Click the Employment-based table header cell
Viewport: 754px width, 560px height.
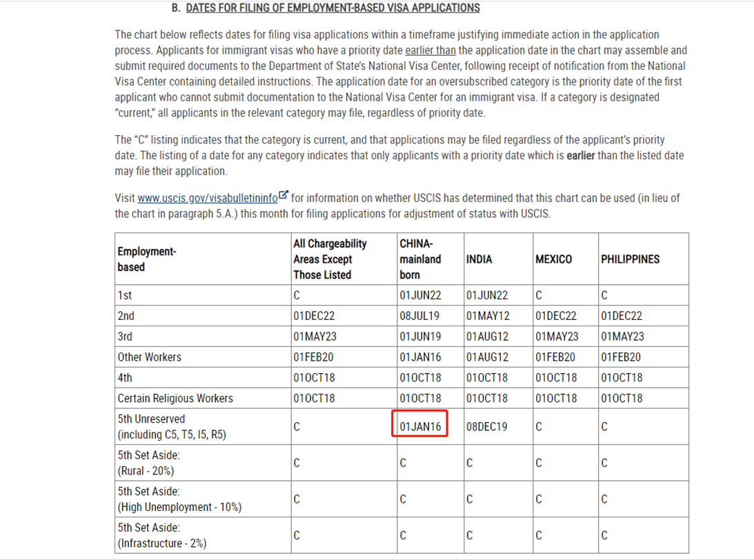pos(146,259)
